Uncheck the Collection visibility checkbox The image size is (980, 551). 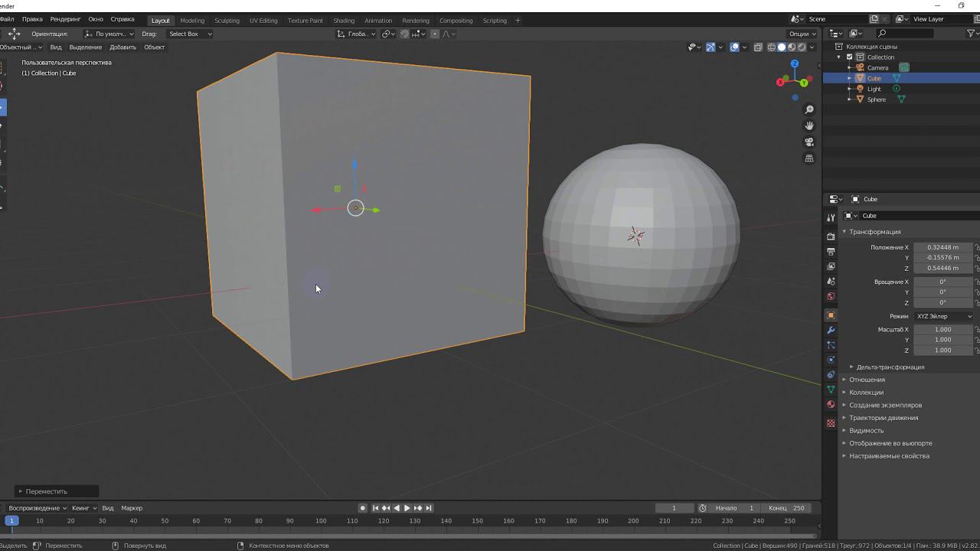coord(849,57)
